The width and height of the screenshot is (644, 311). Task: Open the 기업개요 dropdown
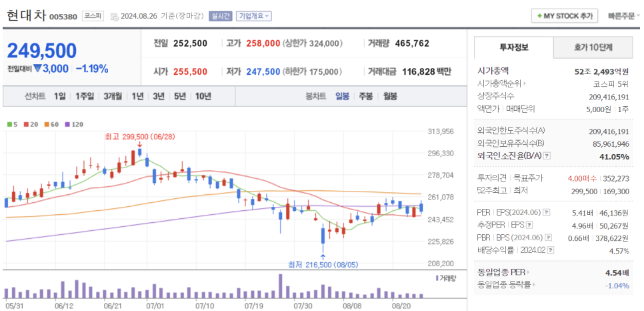(x=253, y=16)
